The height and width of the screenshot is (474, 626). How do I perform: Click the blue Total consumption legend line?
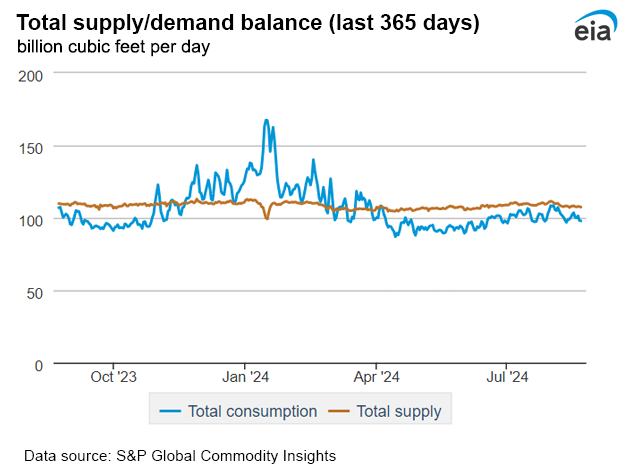(x=170, y=411)
